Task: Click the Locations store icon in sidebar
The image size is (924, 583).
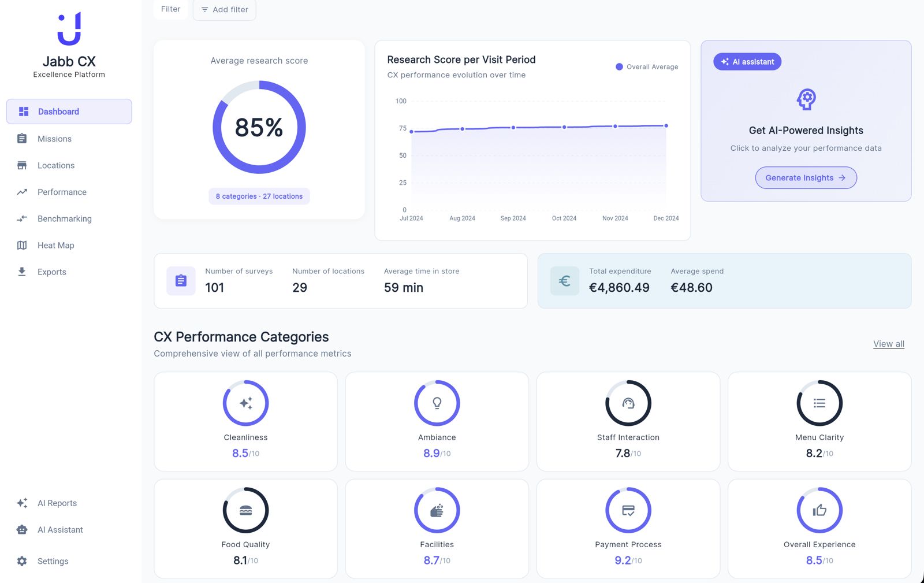Action: click(22, 165)
